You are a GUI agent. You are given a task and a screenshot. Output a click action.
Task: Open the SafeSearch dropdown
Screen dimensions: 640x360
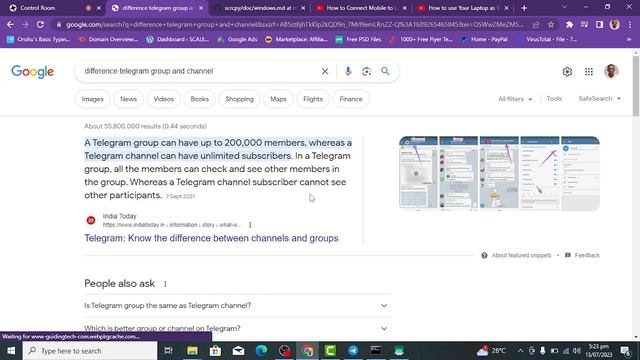point(600,99)
